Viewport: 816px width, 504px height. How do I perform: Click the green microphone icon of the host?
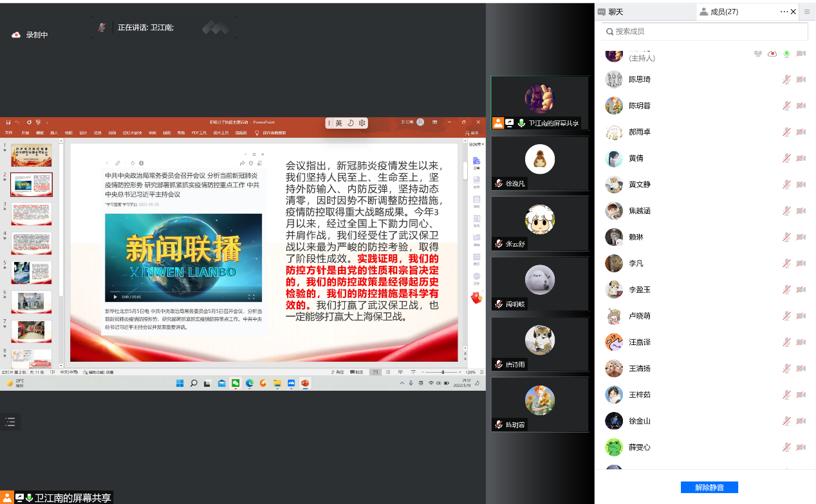(786, 54)
